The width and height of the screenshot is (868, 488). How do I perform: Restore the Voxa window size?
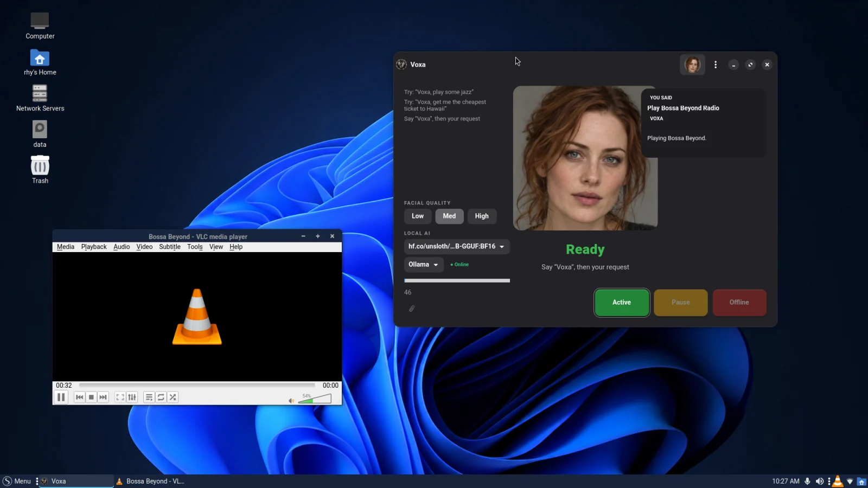[750, 65]
